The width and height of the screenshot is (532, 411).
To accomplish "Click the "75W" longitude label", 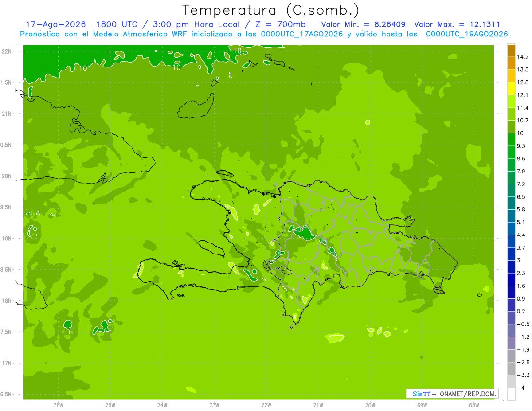I will (110, 405).
